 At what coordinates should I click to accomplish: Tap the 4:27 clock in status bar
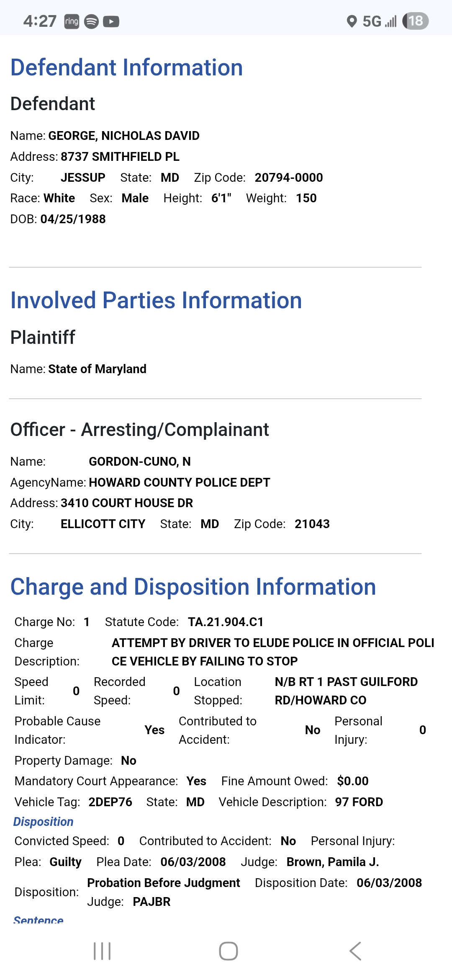coord(40,21)
